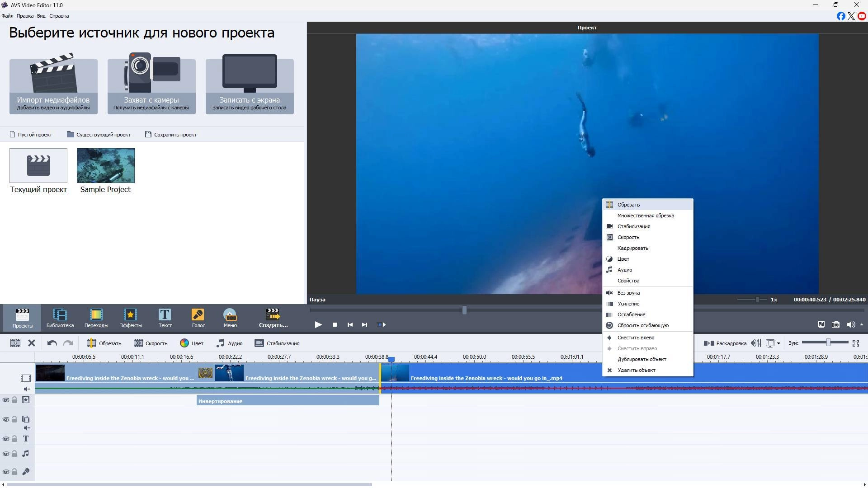Choose Дублировать объект in context menu
This screenshot has width=868, height=488.
[x=648, y=359]
